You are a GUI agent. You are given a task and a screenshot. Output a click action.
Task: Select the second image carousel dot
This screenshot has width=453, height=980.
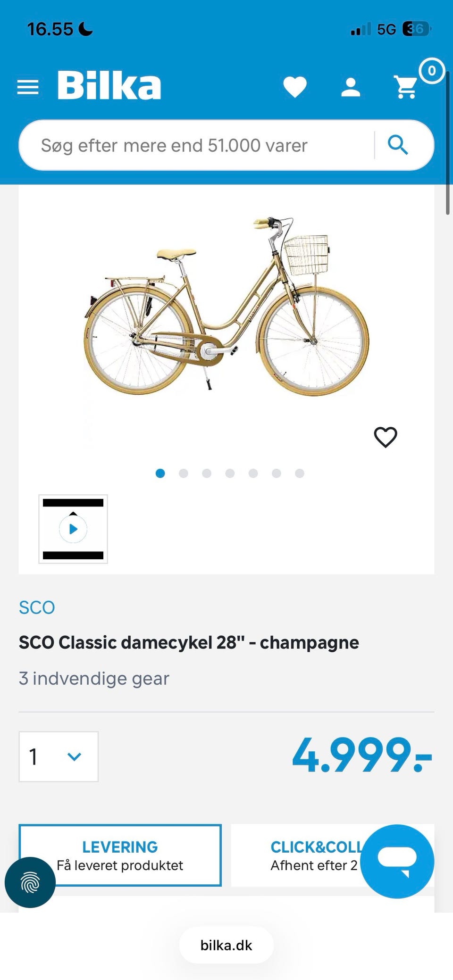point(184,473)
